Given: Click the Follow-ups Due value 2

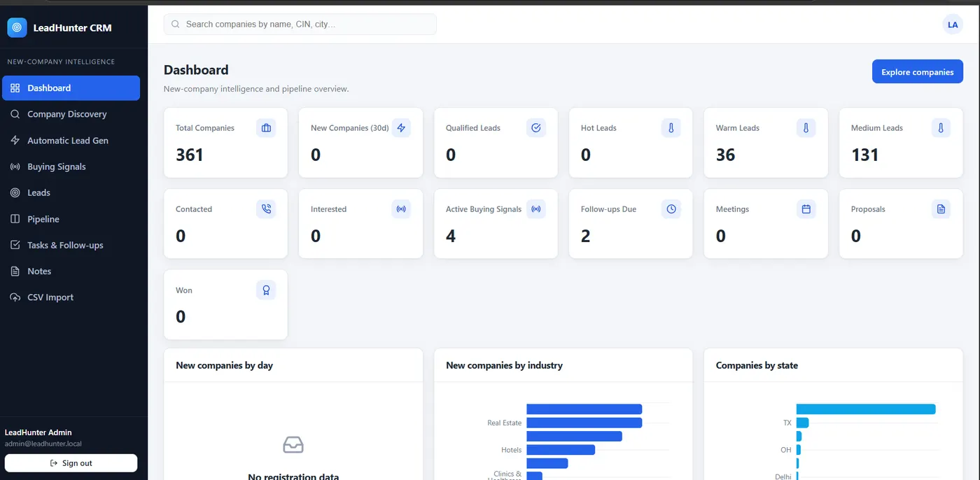Looking at the screenshot, I should (x=586, y=236).
